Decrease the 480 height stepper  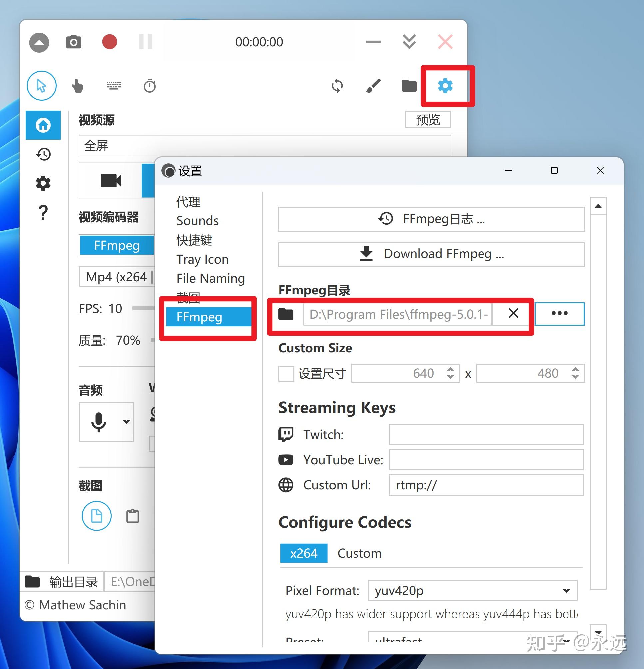[x=575, y=377]
